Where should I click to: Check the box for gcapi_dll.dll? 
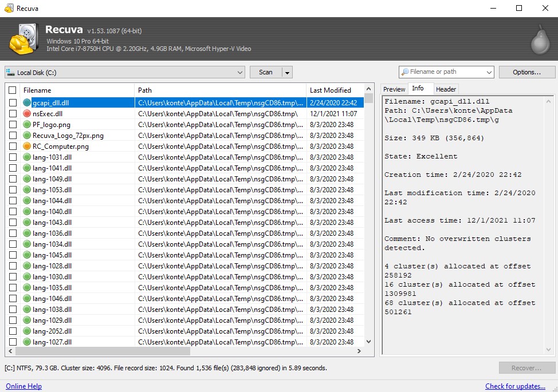(13, 102)
